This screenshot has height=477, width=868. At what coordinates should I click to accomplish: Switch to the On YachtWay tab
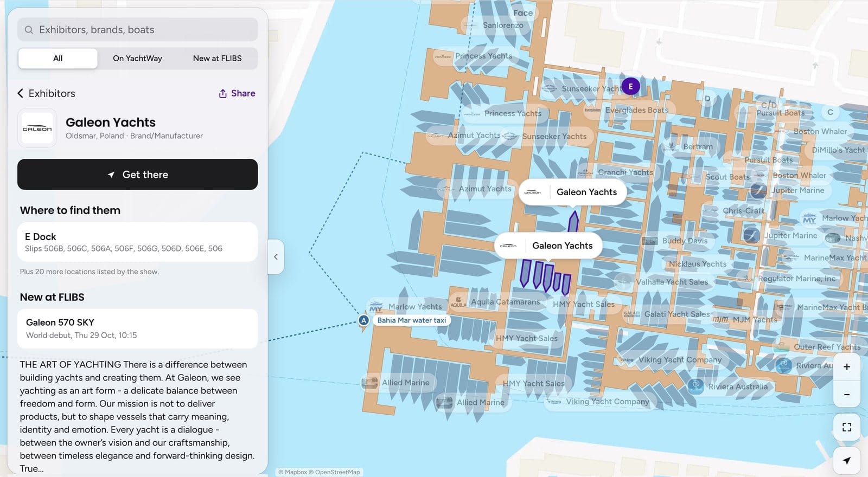click(x=137, y=59)
